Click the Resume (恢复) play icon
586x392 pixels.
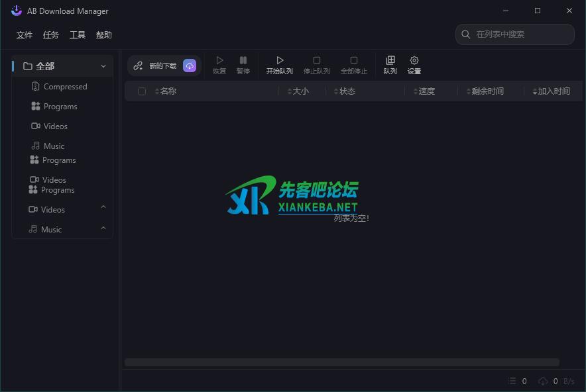(x=219, y=61)
